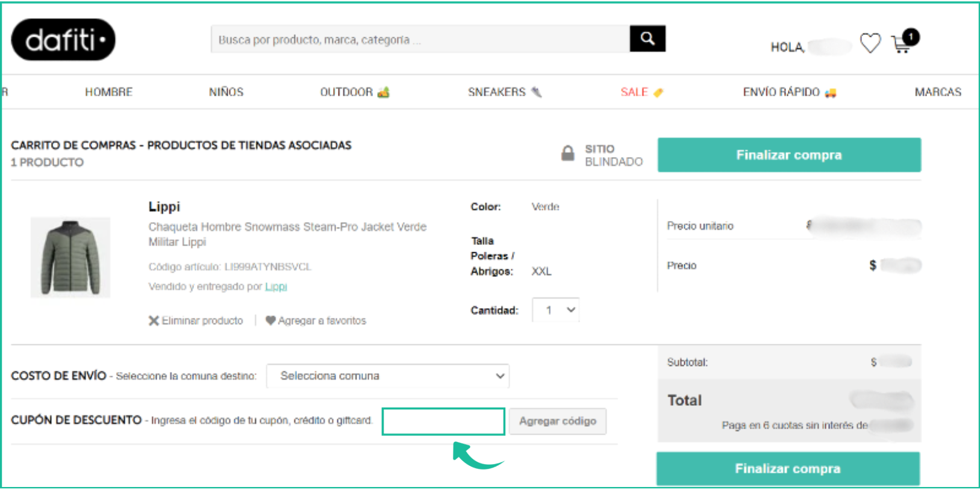Open the HOMBRE menu

(108, 92)
